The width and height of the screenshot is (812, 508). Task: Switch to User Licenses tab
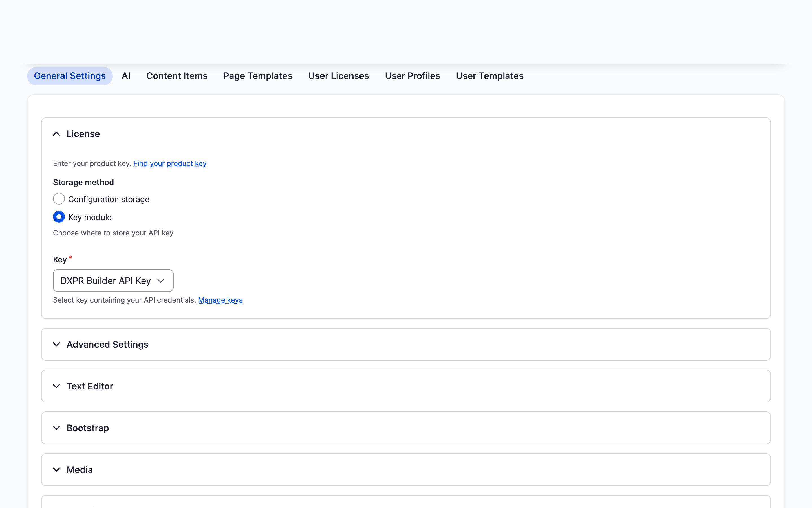(339, 76)
